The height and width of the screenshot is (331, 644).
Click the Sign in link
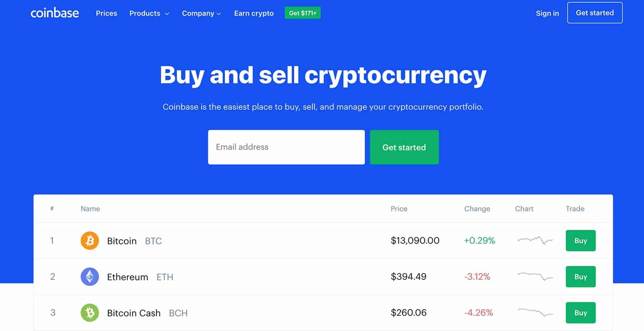pyautogui.click(x=547, y=13)
